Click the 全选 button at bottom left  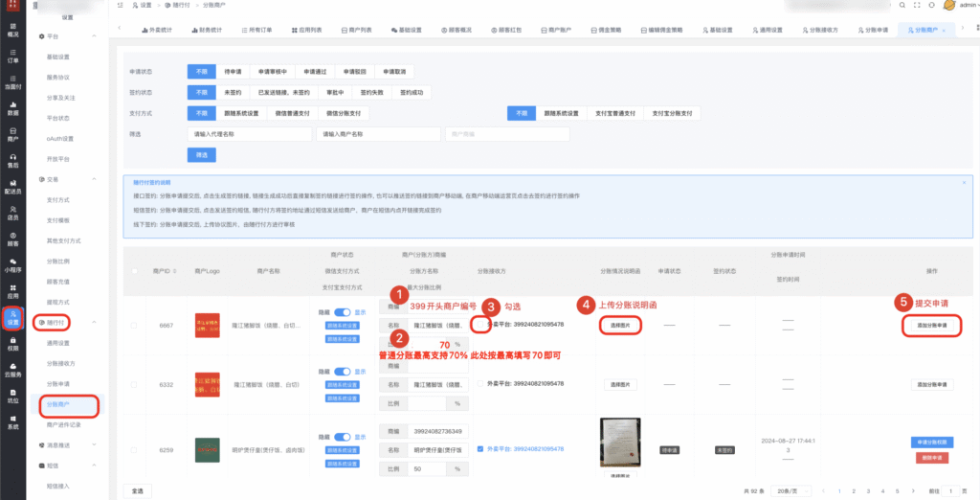click(x=137, y=491)
